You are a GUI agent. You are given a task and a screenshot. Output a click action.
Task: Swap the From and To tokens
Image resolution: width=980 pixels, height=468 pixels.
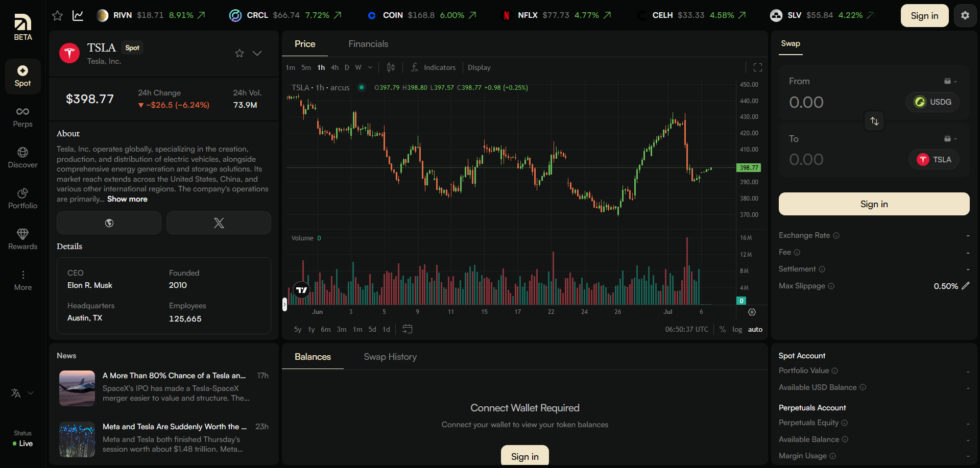[x=875, y=121]
